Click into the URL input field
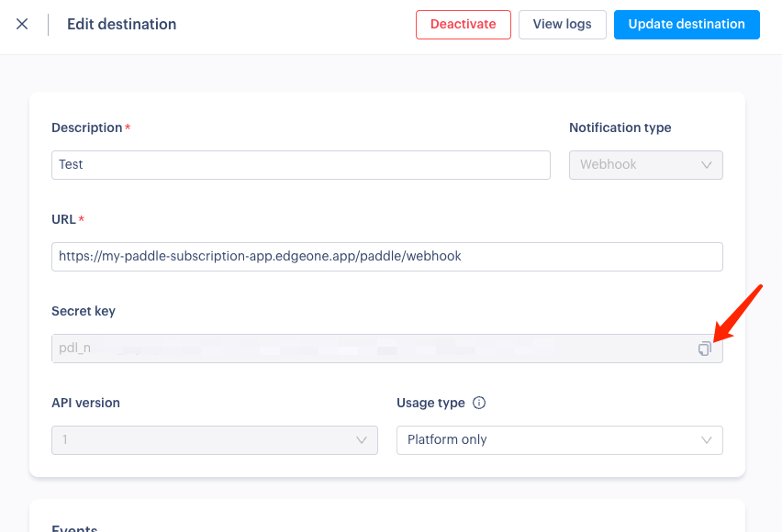 pos(387,257)
